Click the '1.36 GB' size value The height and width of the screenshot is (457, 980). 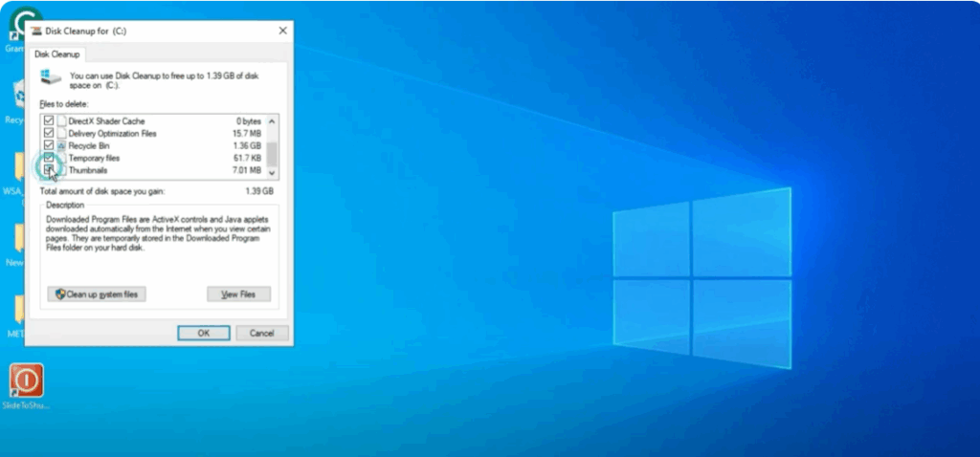(x=248, y=145)
